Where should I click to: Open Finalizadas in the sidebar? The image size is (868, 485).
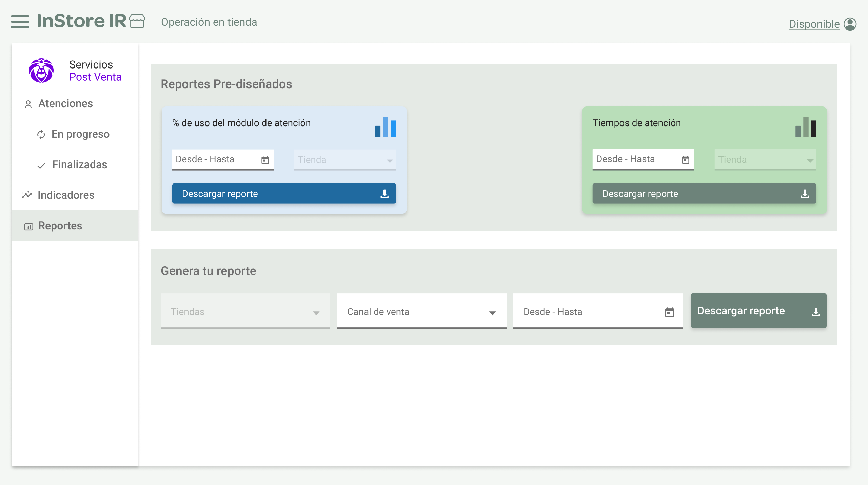coord(80,165)
